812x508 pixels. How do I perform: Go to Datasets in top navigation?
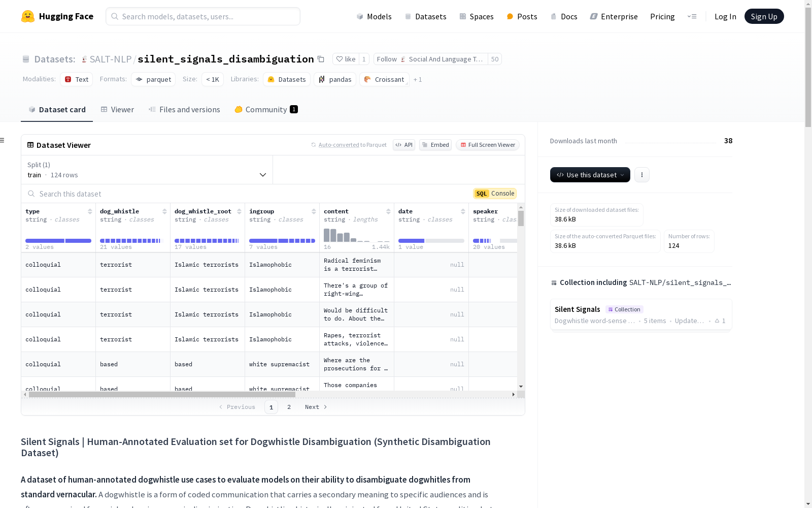425,16
